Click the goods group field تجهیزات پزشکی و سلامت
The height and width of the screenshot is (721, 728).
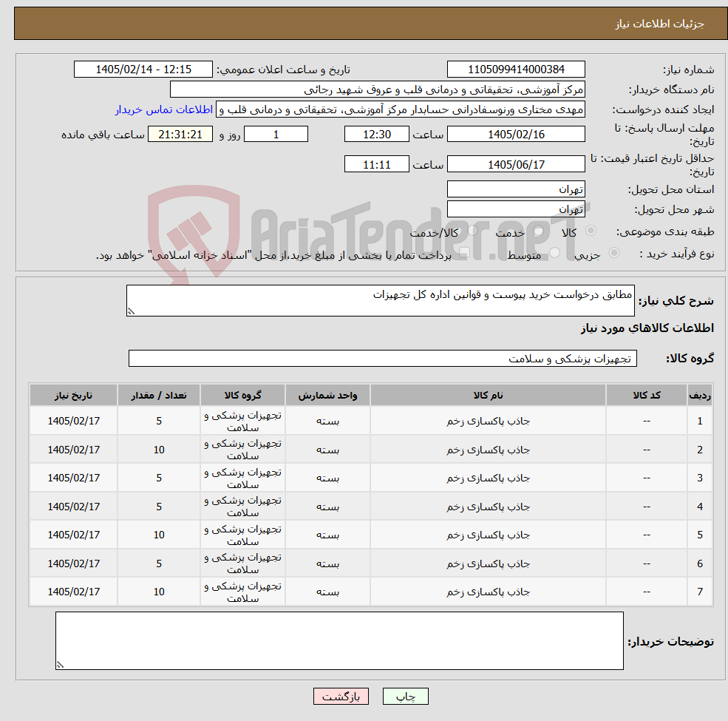[383, 358]
